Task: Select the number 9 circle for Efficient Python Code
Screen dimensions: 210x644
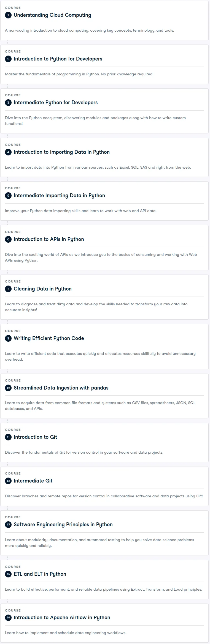Action: click(x=8, y=338)
